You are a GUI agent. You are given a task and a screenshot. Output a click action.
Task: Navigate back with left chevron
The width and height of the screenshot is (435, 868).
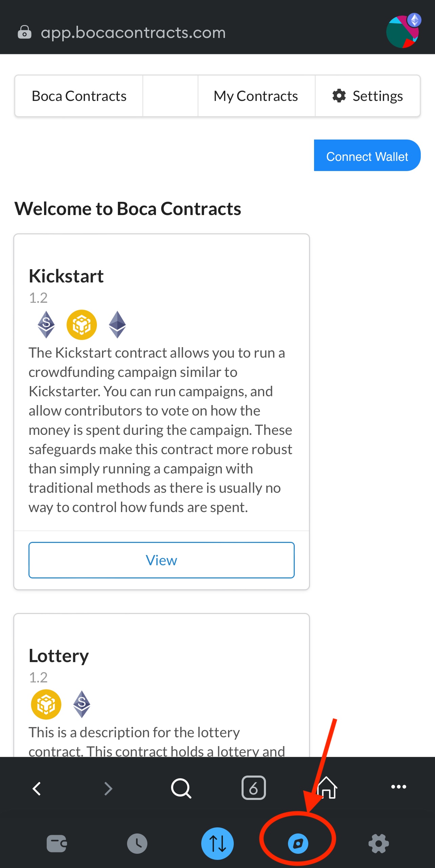37,788
